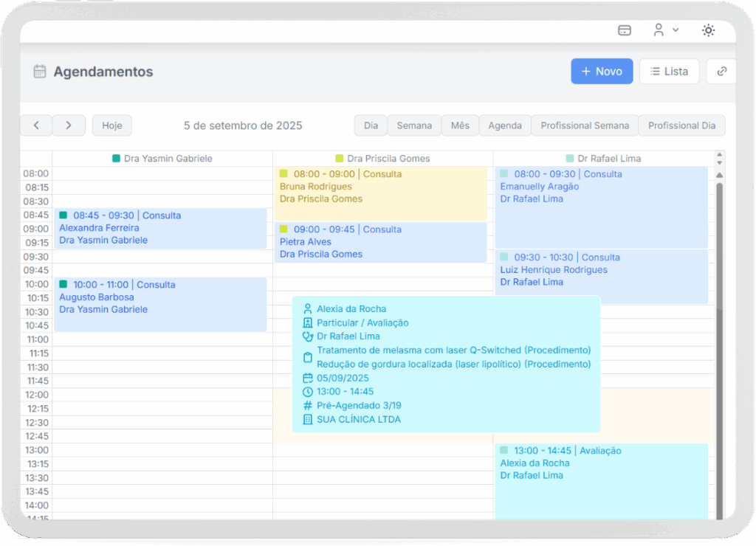Select the Dia view tab
This screenshot has width=756, height=546.
371,125
